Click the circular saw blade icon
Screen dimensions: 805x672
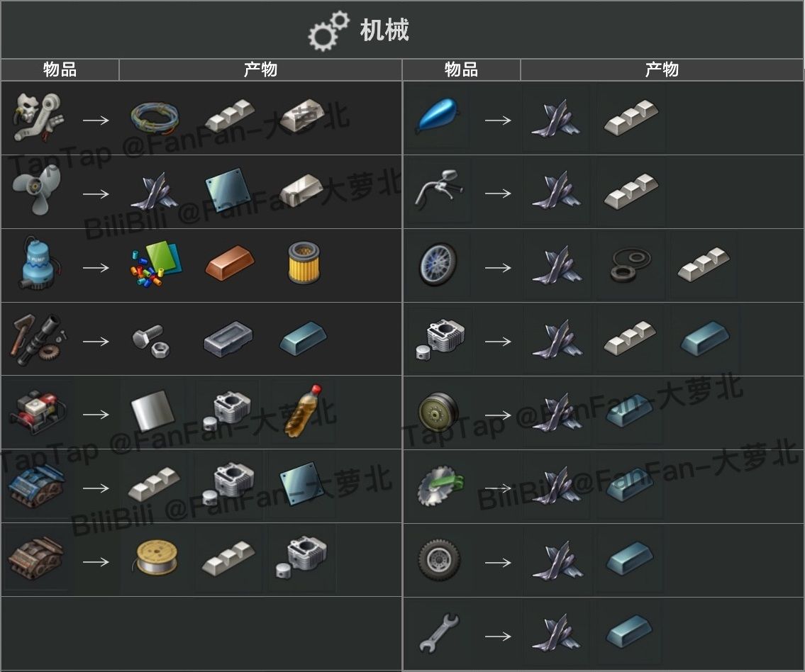pos(440,486)
